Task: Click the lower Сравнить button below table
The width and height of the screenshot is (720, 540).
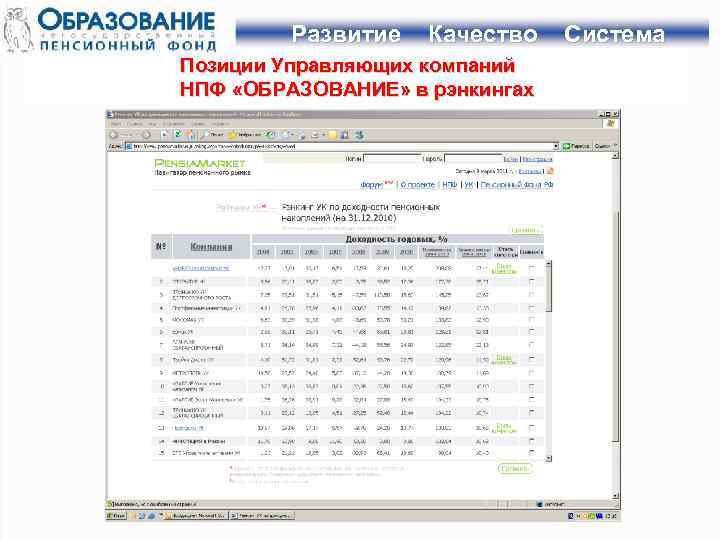Action: 514,469
